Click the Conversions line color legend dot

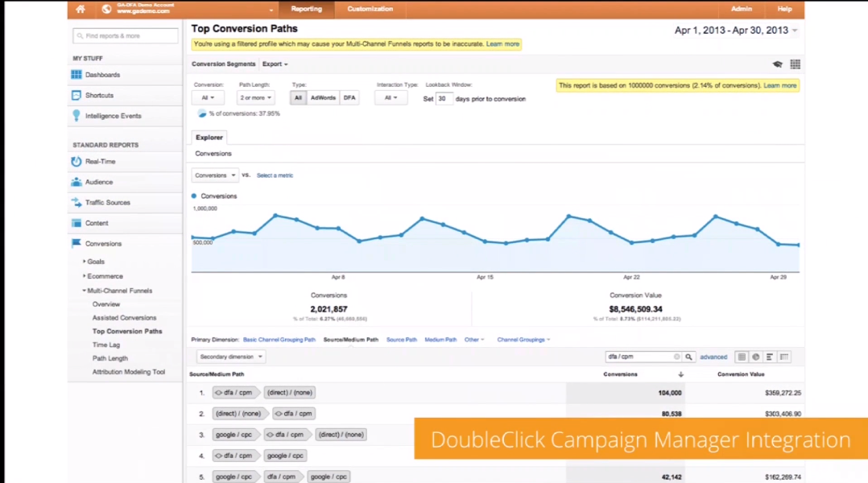(x=194, y=196)
